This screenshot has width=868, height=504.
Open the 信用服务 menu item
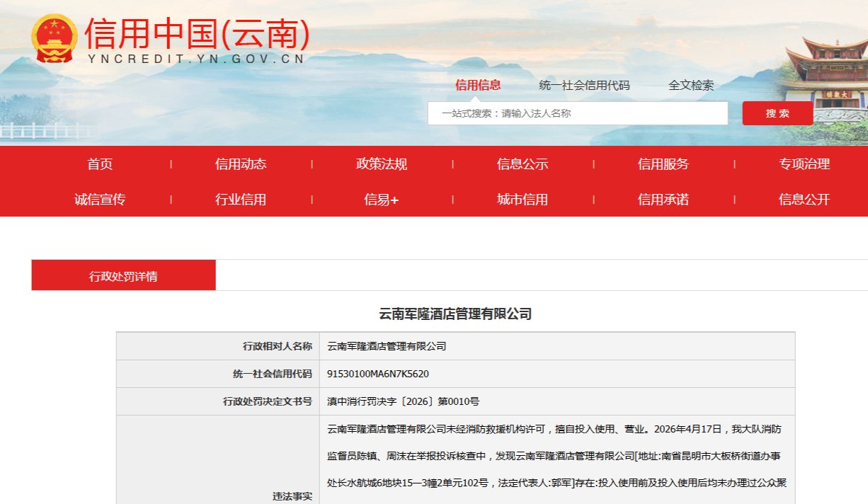(x=663, y=164)
